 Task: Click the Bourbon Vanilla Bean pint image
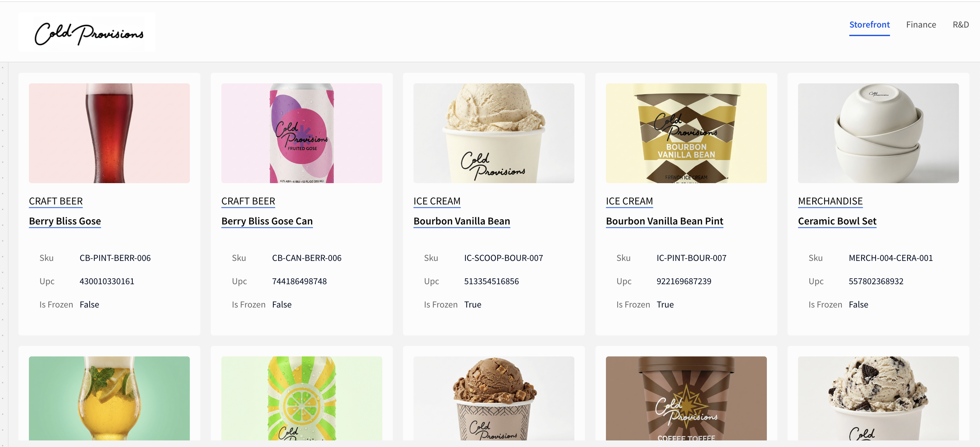(686, 133)
